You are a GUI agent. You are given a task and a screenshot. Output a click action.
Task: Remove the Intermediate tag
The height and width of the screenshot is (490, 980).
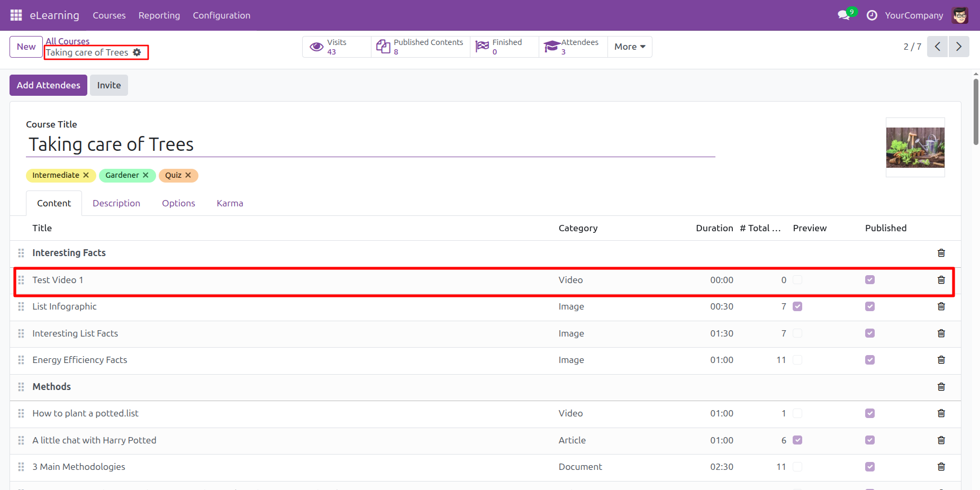click(86, 175)
